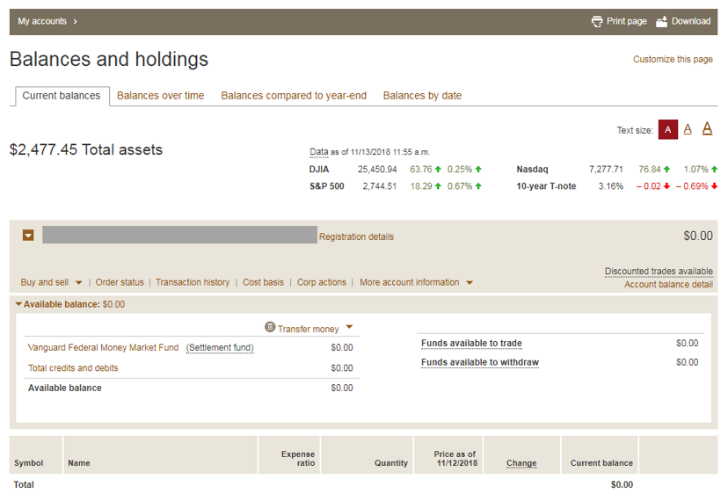Sort holdings by Change column header
The image size is (728, 501).
(521, 463)
